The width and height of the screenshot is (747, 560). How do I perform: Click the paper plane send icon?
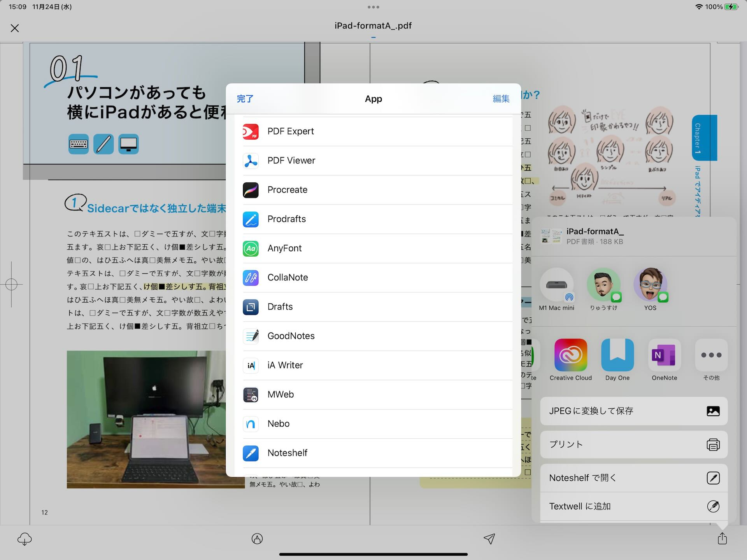tap(489, 539)
